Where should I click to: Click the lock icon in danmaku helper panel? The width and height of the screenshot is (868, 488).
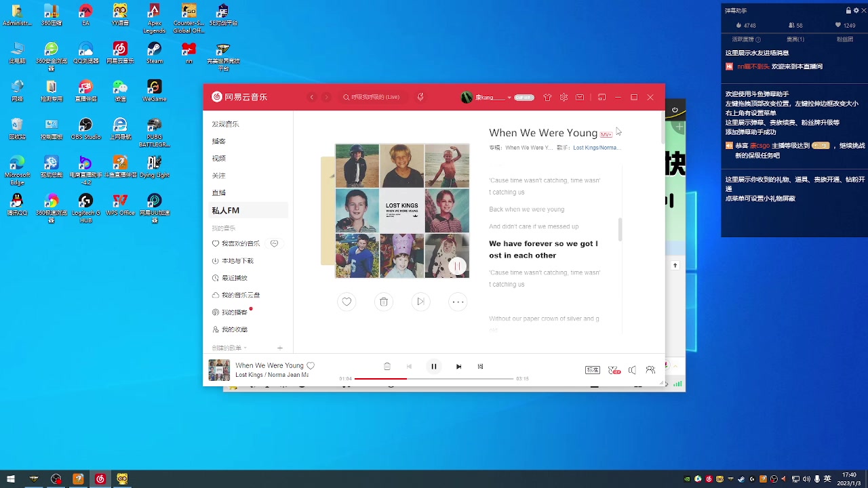point(848,10)
